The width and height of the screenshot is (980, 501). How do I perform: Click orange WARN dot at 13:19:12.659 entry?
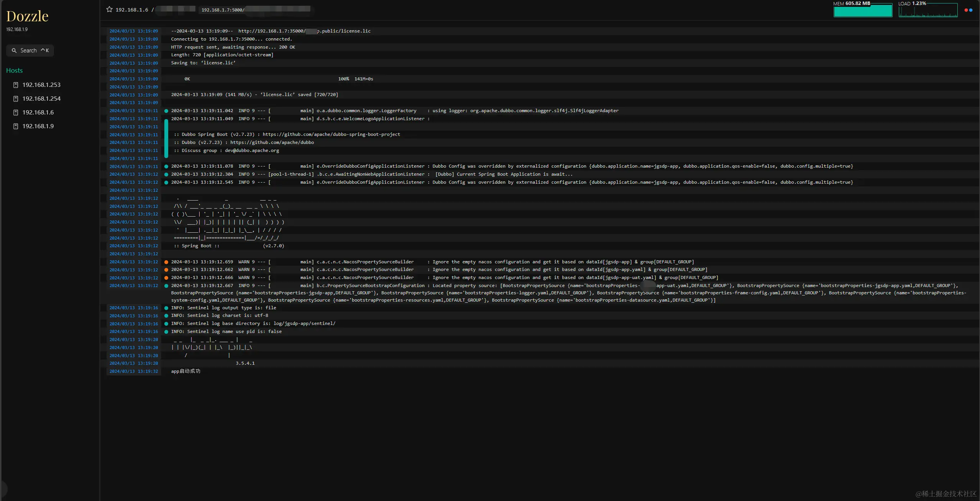point(166,262)
